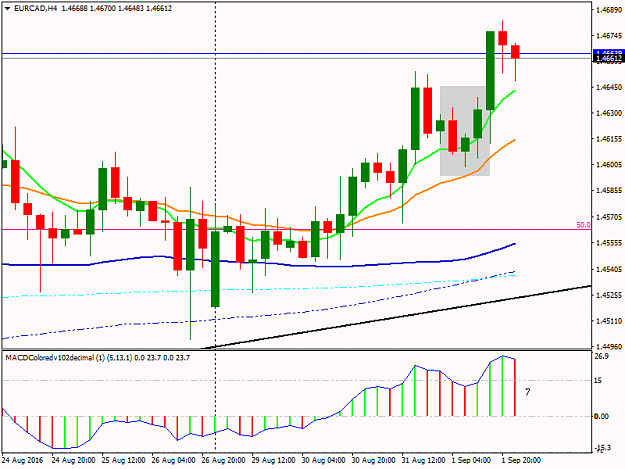The height and width of the screenshot is (469, 625).
Task: Click the 1.45405 price axis label
Action: tap(609, 269)
